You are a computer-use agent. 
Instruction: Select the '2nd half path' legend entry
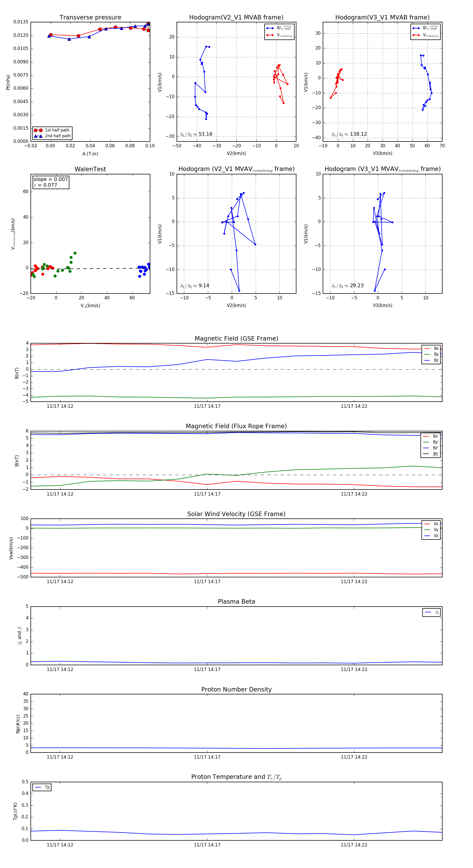pyautogui.click(x=52, y=136)
